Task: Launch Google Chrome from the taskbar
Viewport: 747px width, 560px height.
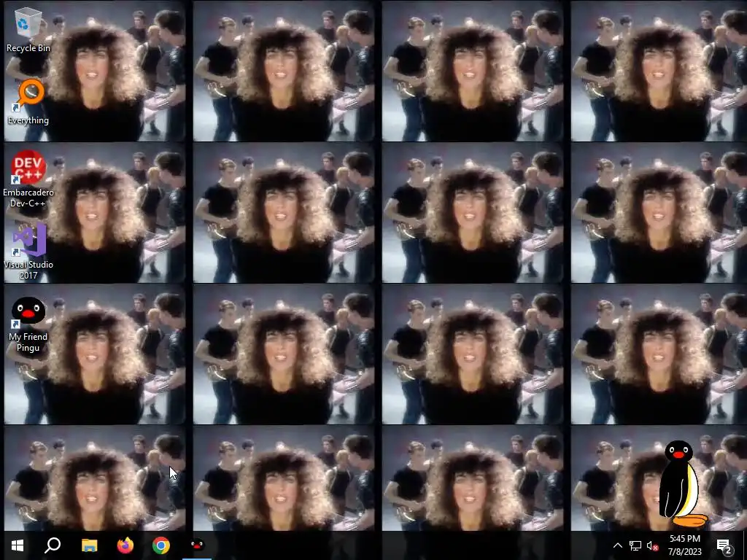Action: pos(161,545)
